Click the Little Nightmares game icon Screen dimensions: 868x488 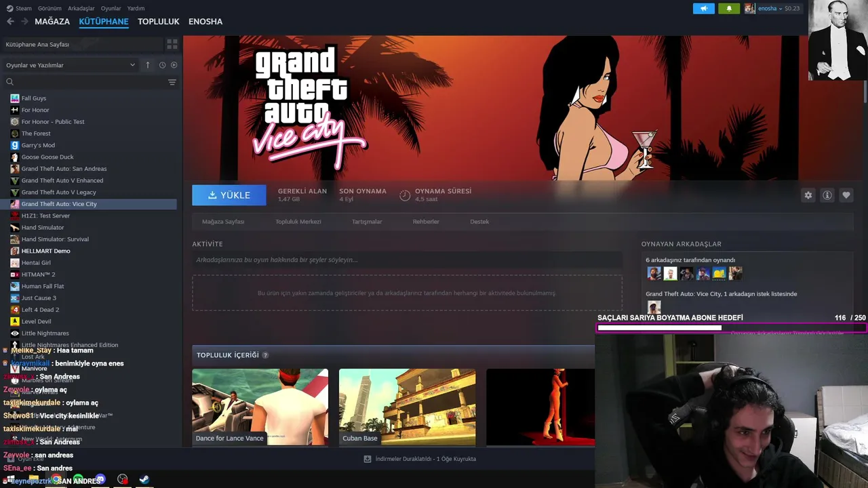click(15, 333)
